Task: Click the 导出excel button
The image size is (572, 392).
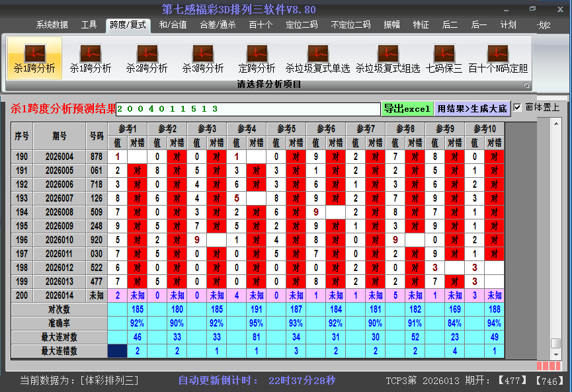Action: pyautogui.click(x=407, y=108)
